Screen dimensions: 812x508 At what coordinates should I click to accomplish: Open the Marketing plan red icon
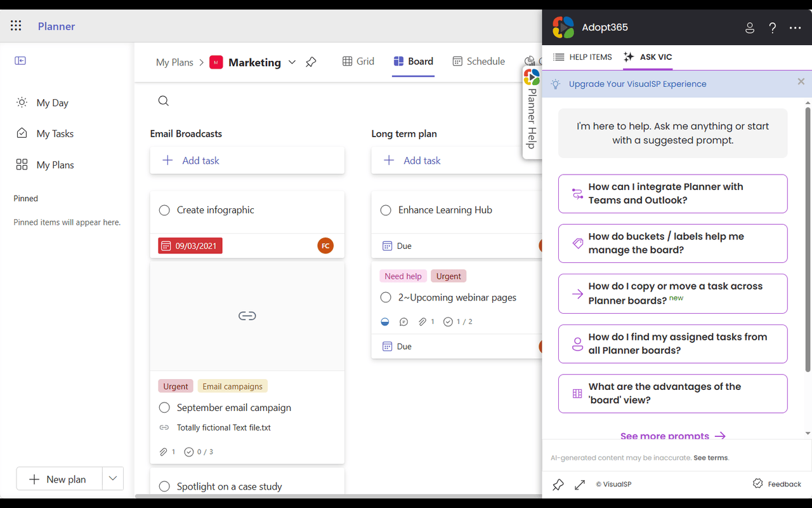point(216,62)
